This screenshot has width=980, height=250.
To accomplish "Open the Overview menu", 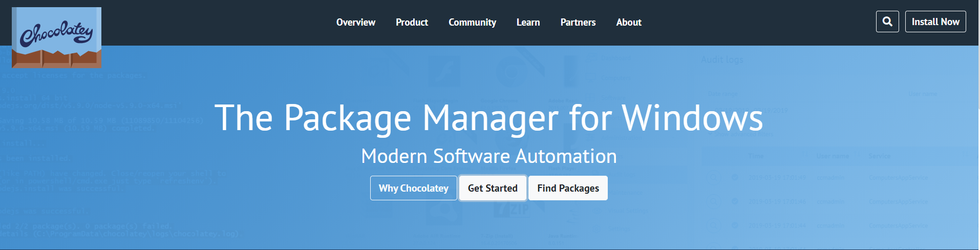I will point(356,22).
